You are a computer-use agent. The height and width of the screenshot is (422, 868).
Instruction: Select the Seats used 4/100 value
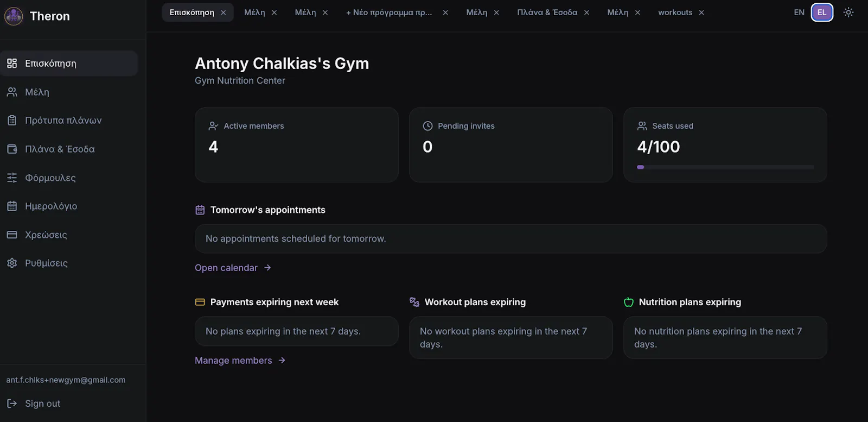(659, 147)
